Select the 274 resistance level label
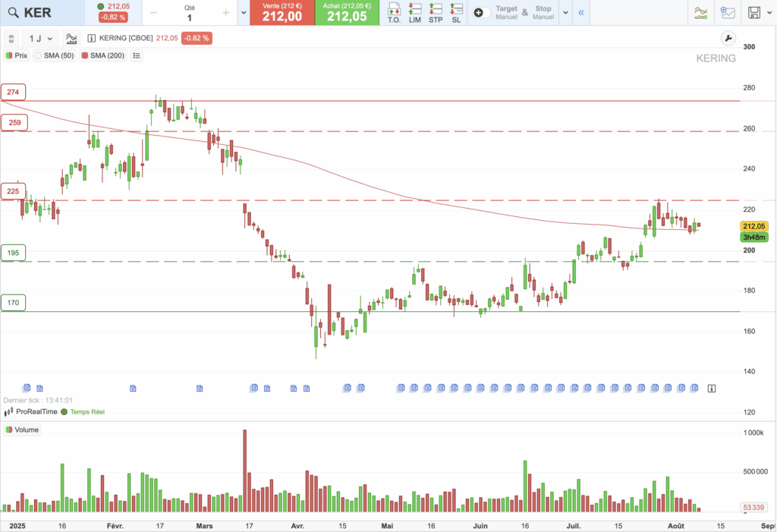The width and height of the screenshot is (777, 532). click(x=13, y=93)
